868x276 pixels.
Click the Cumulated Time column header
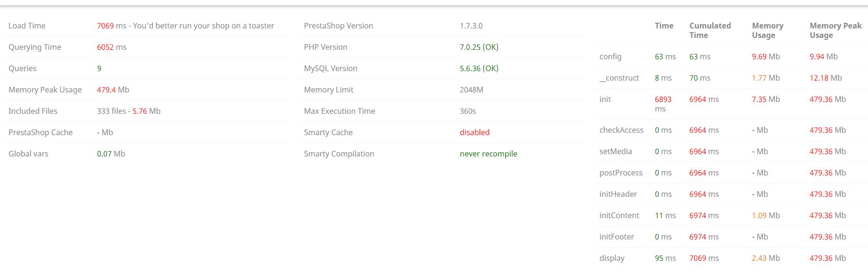(x=710, y=30)
